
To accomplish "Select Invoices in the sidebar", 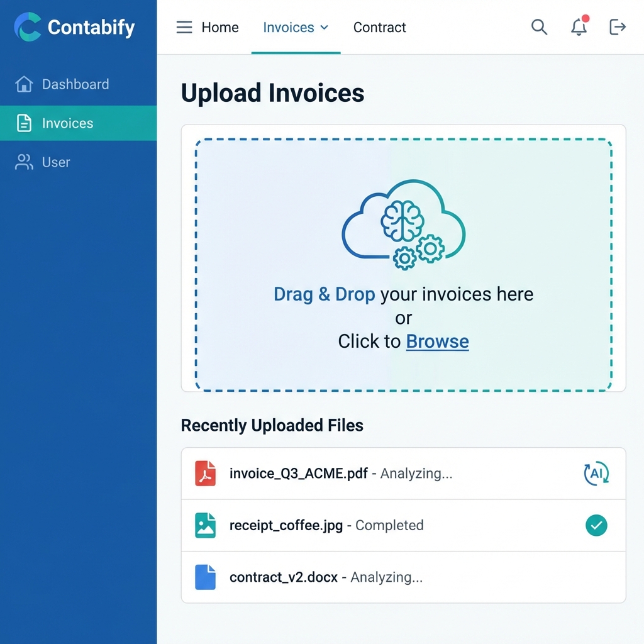I will pos(67,123).
